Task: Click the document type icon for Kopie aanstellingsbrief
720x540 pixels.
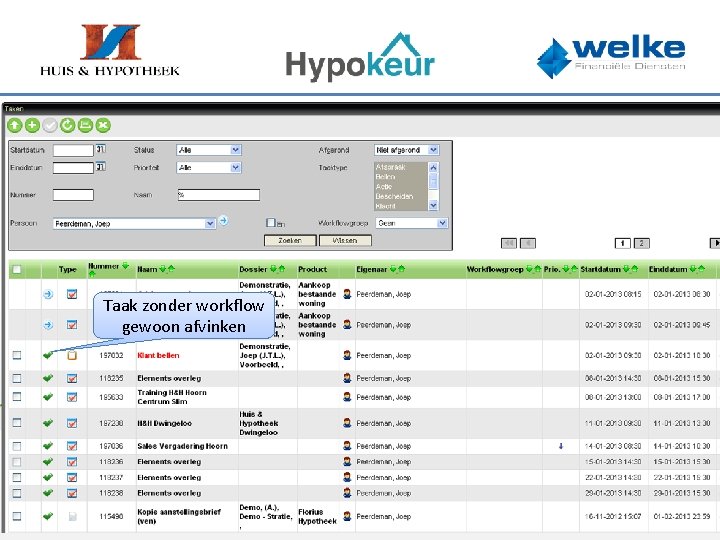Action: point(72,516)
